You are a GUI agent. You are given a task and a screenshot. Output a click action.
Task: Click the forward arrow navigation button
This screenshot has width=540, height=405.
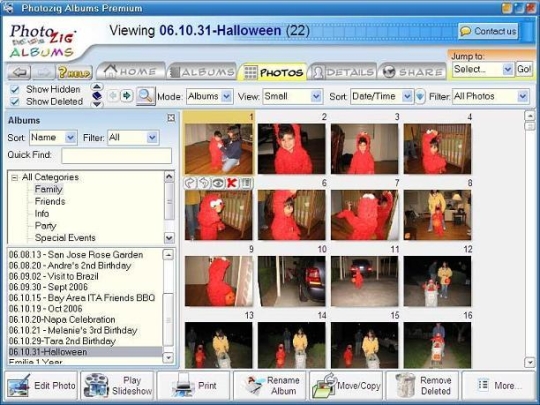(43, 72)
